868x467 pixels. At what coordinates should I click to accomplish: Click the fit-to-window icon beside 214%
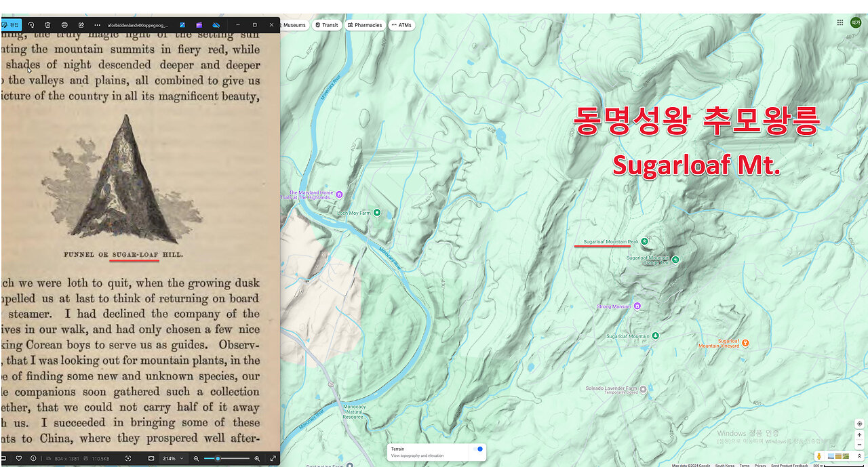(x=151, y=459)
